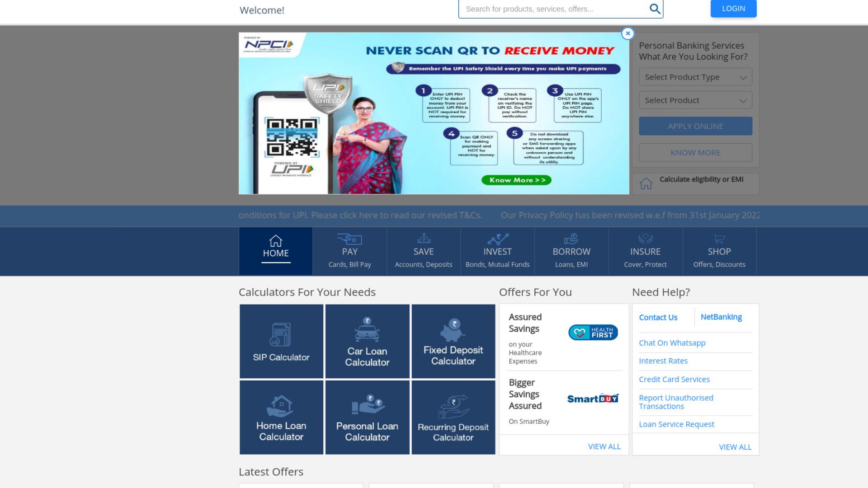Click the Home icon in navigation bar
The image size is (868, 488).
[x=276, y=240]
